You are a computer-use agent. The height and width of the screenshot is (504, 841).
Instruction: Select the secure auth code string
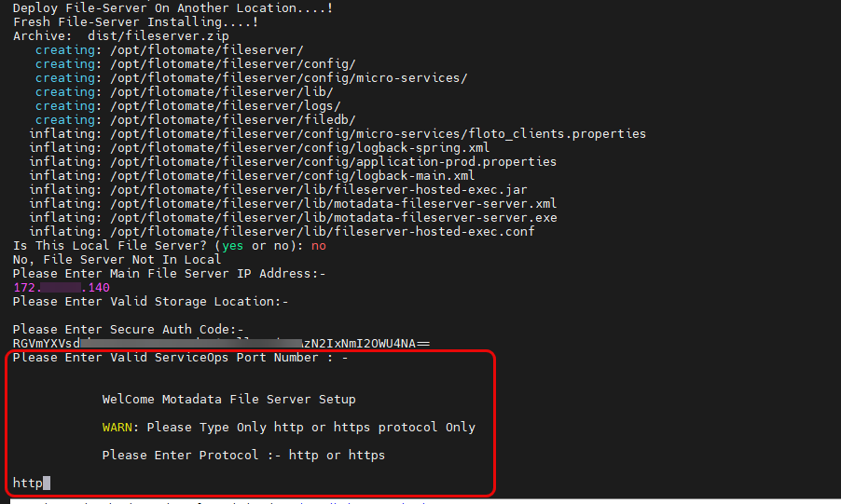(221, 344)
